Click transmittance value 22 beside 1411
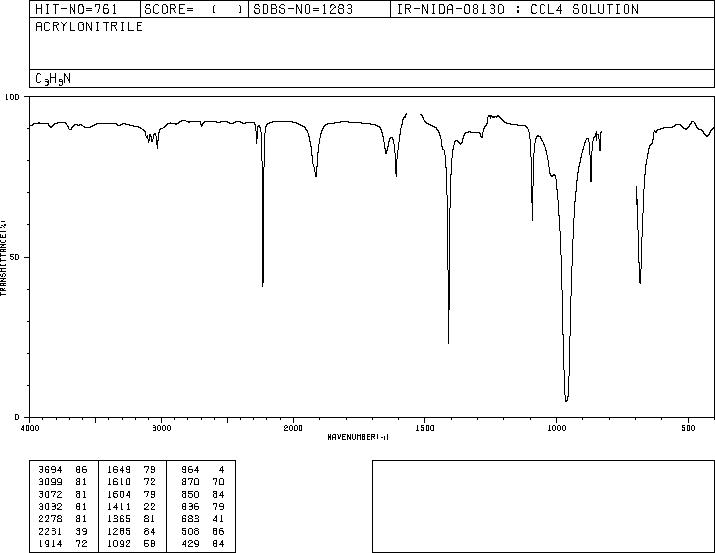The width and height of the screenshot is (715, 553). 150,506
